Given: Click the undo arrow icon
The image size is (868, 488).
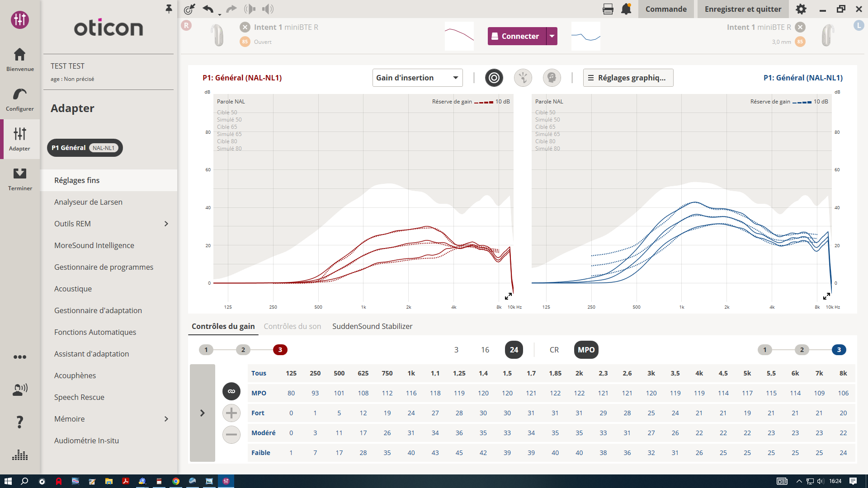Looking at the screenshot, I should (208, 9).
